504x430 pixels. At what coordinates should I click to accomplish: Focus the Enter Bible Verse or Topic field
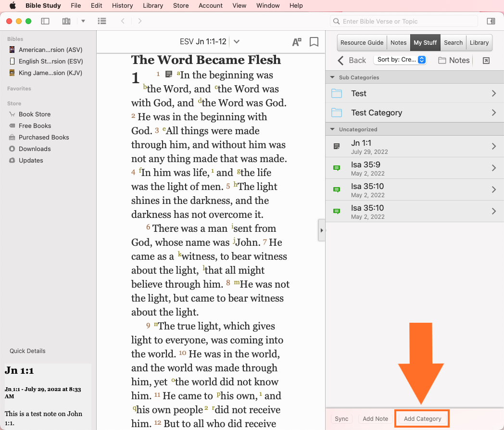pos(403,21)
